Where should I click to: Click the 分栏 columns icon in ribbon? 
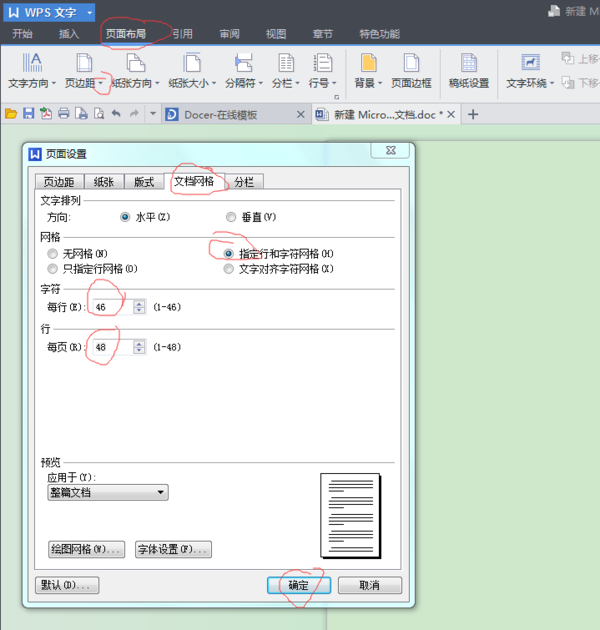tap(286, 63)
